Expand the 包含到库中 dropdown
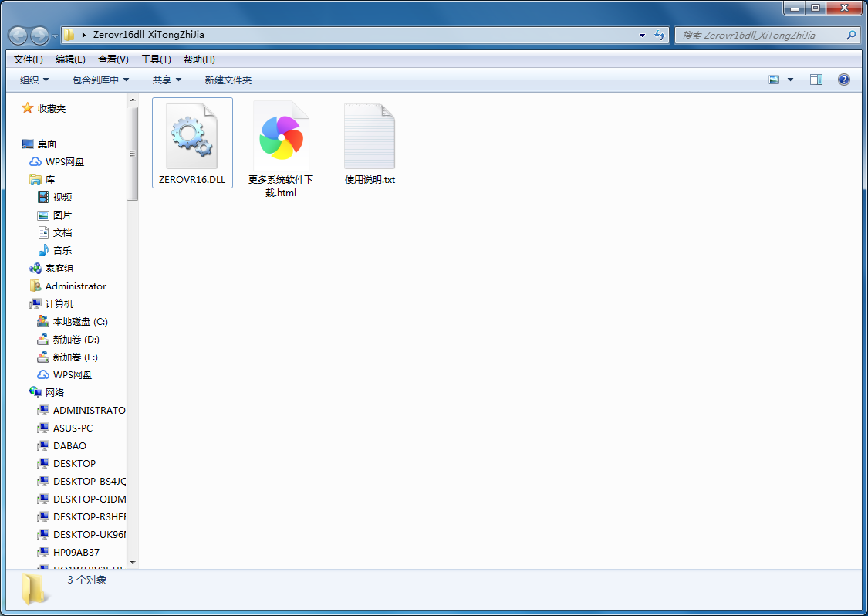The width and height of the screenshot is (868, 616). coord(101,80)
